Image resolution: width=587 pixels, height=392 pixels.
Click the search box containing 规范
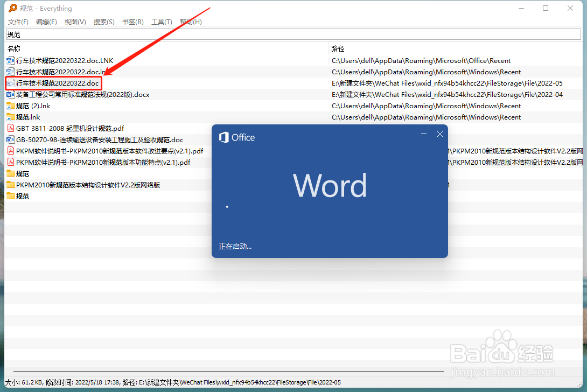coord(293,34)
